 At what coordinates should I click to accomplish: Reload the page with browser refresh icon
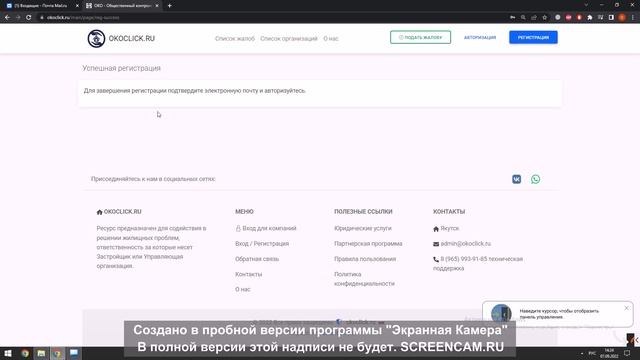click(29, 18)
